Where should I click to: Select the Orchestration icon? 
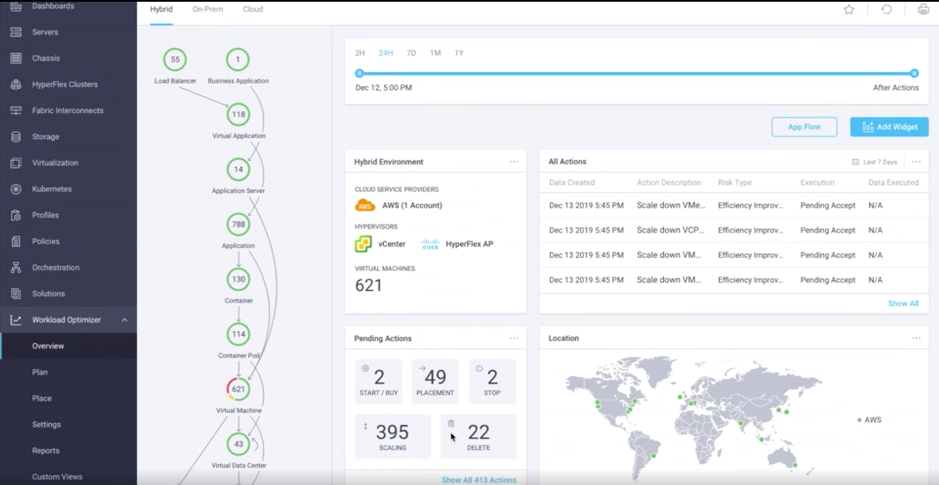tap(16, 268)
